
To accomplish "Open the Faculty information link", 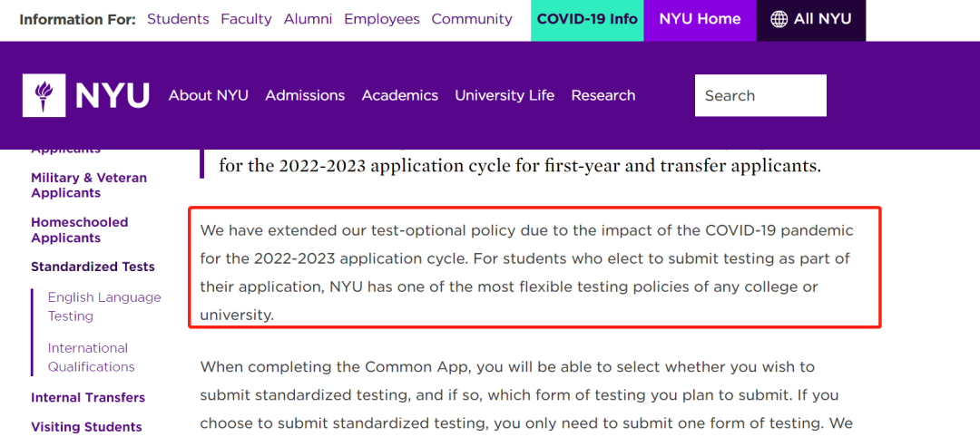I will [x=246, y=19].
